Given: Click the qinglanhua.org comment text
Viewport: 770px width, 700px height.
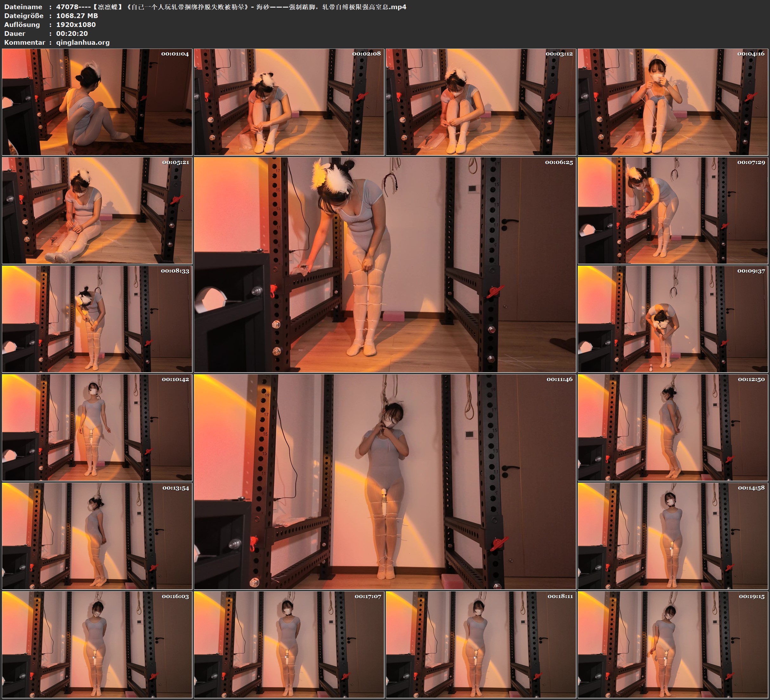Looking at the screenshot, I should click(x=83, y=43).
